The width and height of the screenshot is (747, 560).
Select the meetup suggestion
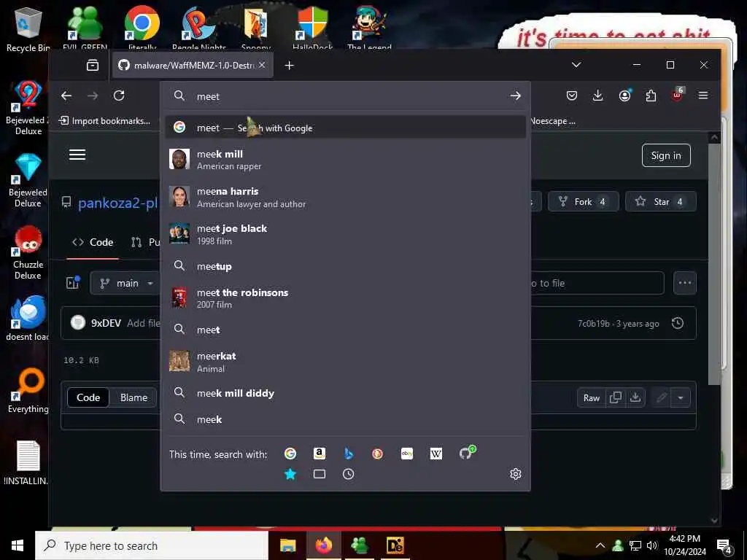(345, 266)
